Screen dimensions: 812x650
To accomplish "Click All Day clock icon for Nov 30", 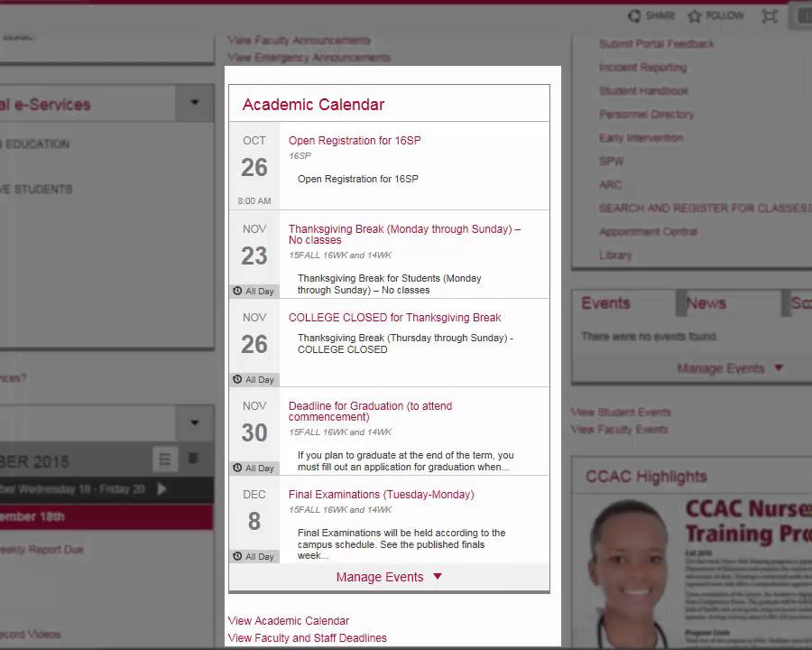I will tap(237, 468).
